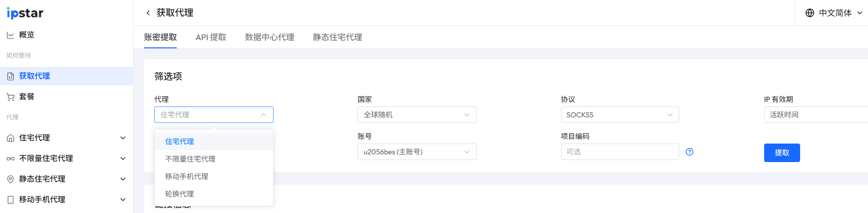Expand the 静态住宅代理 sidebar section

[122, 179]
